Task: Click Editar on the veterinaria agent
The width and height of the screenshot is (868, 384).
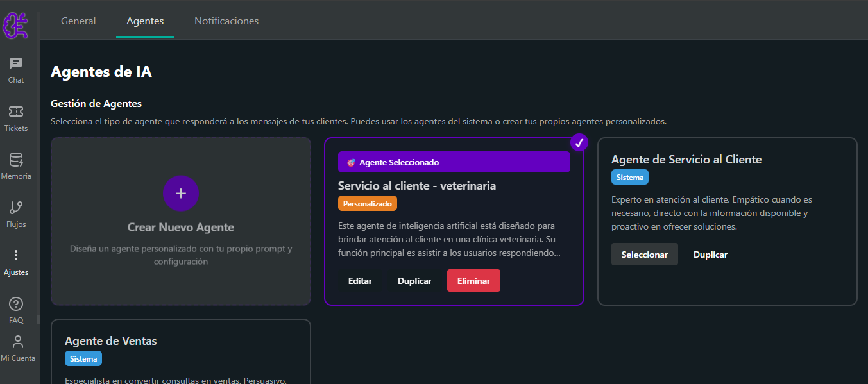Action: tap(360, 281)
